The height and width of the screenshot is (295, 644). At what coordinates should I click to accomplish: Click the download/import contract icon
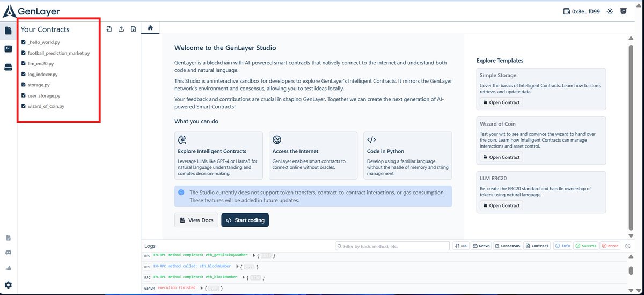133,29
